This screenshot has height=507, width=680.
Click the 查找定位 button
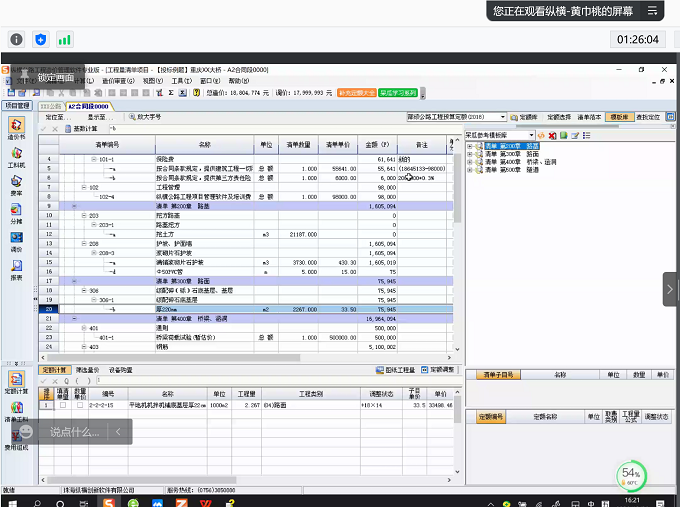[648, 117]
